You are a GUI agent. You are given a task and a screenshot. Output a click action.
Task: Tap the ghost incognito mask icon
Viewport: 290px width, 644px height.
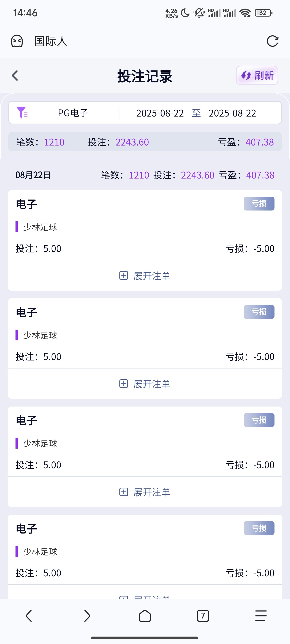(17, 41)
